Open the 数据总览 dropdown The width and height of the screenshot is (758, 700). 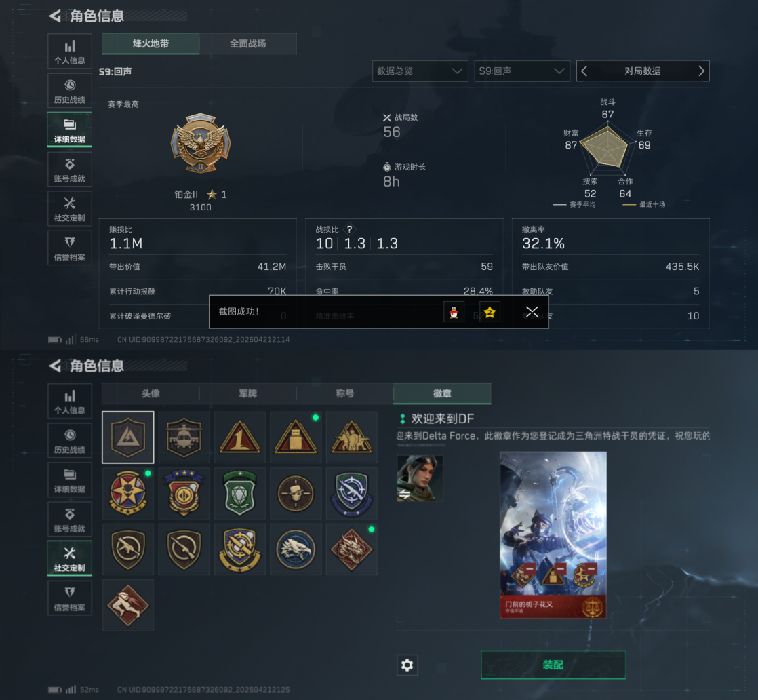pos(420,71)
